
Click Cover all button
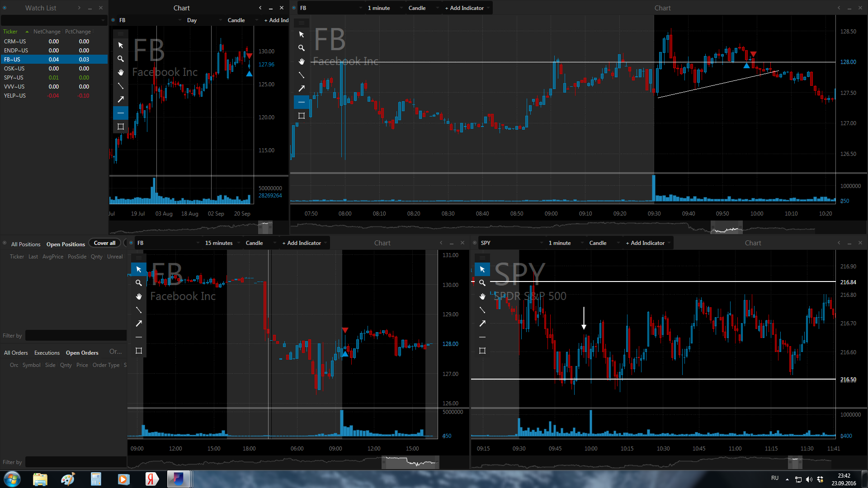(x=104, y=243)
